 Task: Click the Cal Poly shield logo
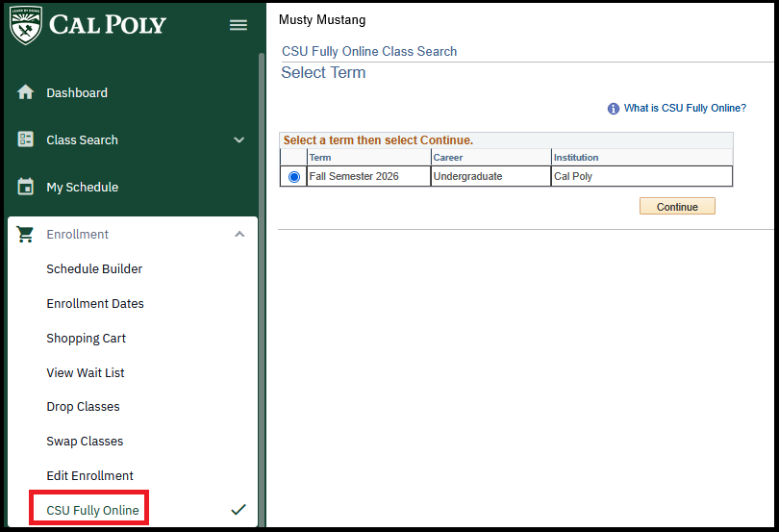click(26, 25)
